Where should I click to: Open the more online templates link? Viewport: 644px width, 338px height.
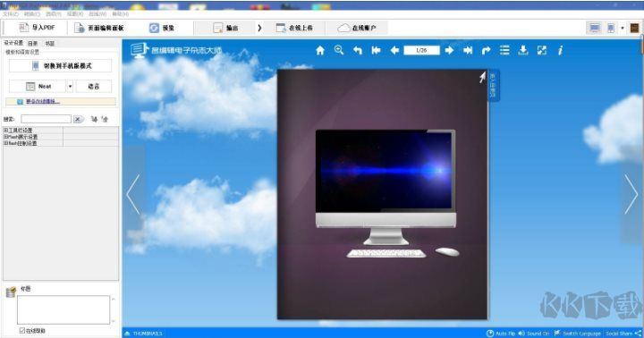[43, 101]
